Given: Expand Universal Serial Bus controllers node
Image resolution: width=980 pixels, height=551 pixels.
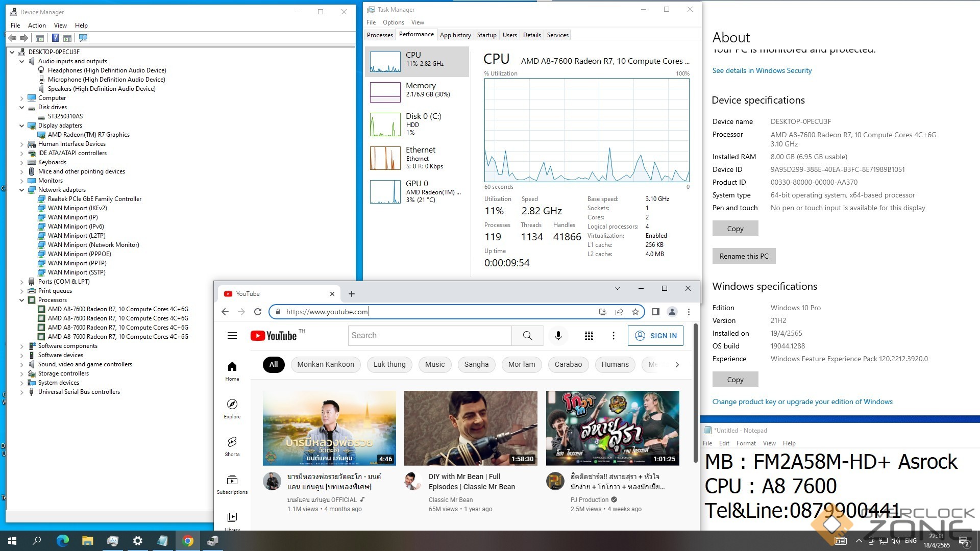Looking at the screenshot, I should tap(22, 392).
